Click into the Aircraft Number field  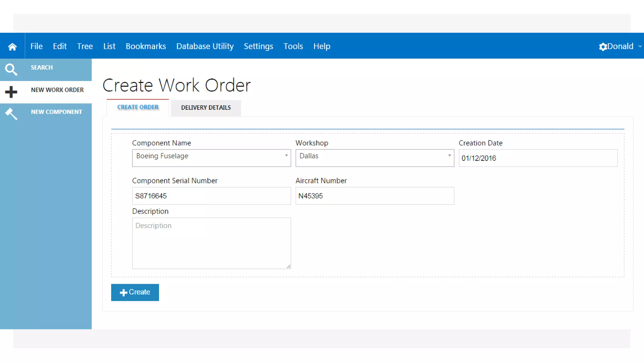375,196
